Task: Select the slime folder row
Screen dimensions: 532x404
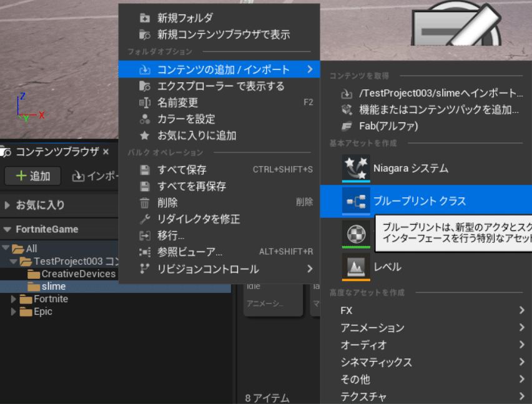Action: (x=116, y=287)
